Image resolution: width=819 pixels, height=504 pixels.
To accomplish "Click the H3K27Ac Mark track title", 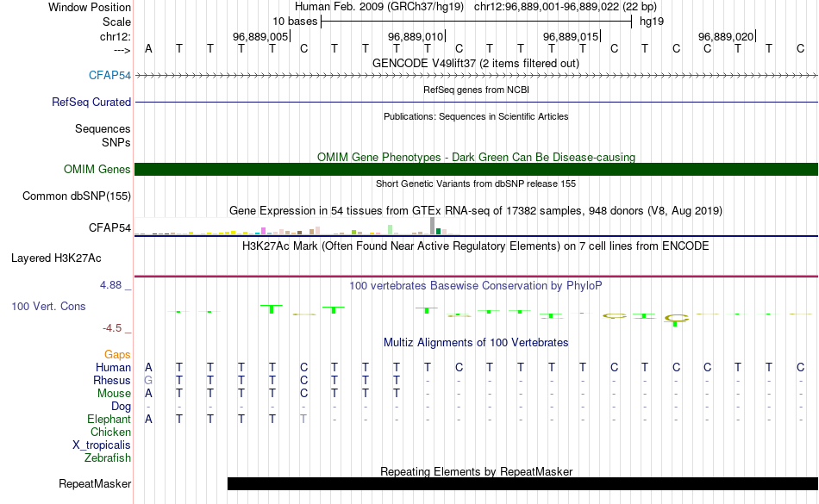I will click(475, 246).
